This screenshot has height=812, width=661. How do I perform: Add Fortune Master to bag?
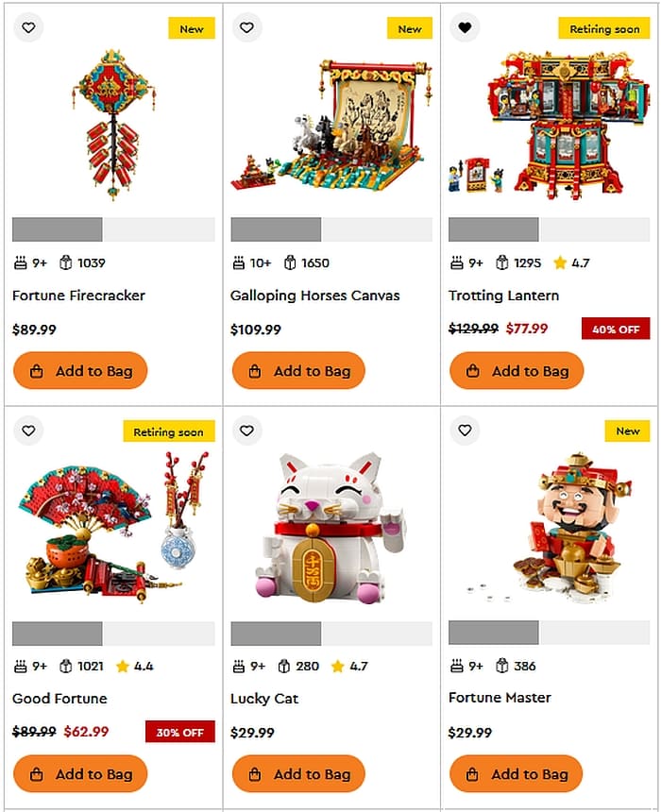516,773
